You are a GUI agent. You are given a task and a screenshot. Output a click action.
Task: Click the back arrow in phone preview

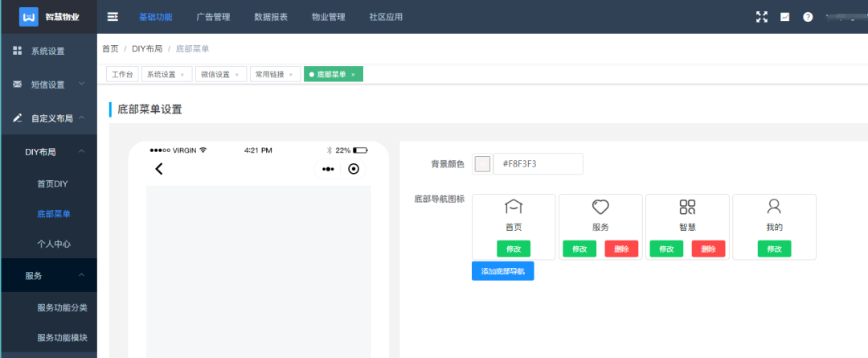(x=159, y=168)
